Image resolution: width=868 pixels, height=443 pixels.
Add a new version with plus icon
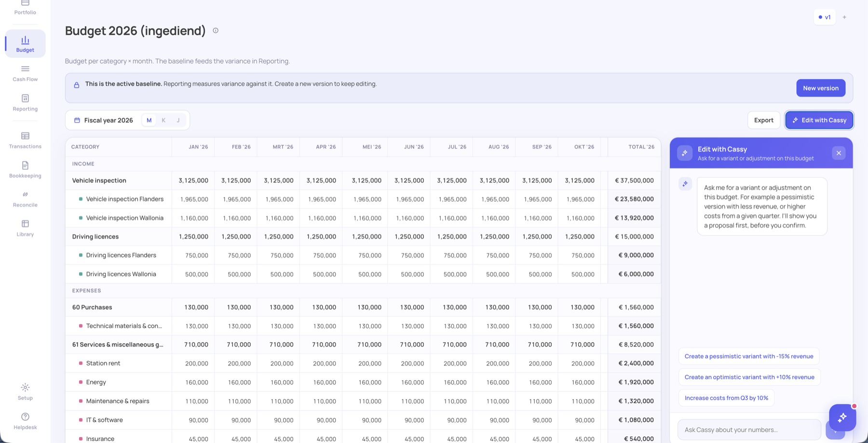(844, 17)
